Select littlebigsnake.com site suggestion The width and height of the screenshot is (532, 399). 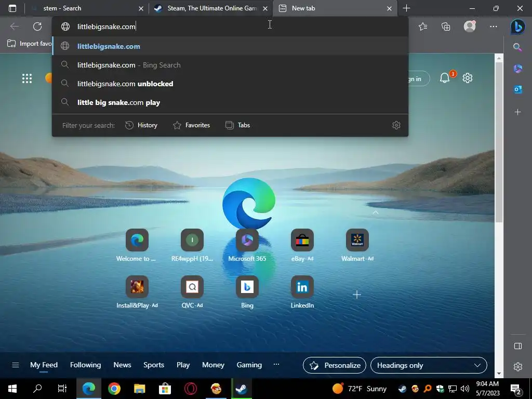230,46
